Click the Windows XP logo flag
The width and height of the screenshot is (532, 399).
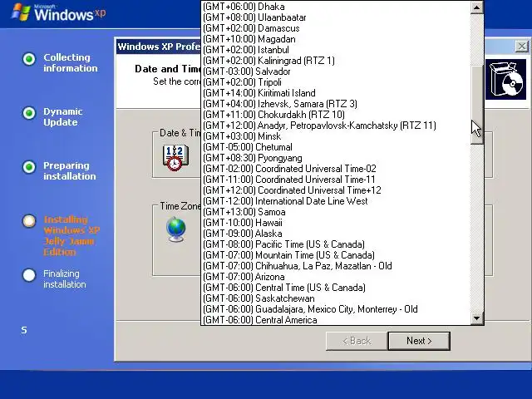[21, 12]
